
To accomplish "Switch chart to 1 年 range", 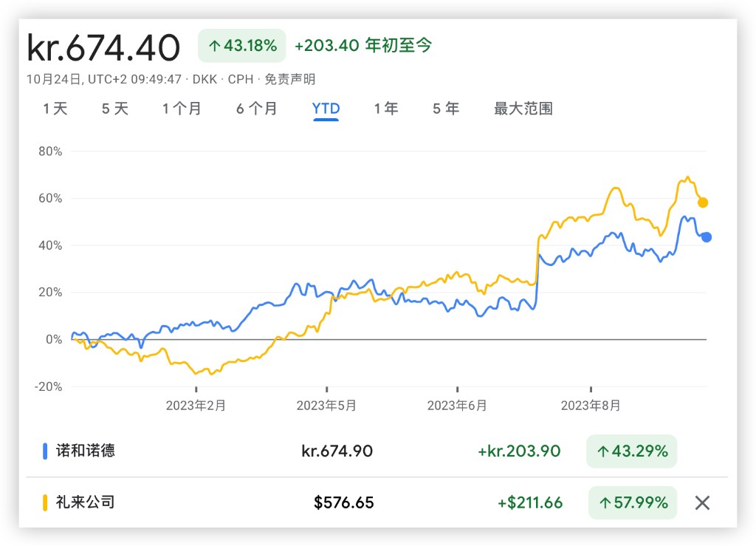I will [385, 109].
